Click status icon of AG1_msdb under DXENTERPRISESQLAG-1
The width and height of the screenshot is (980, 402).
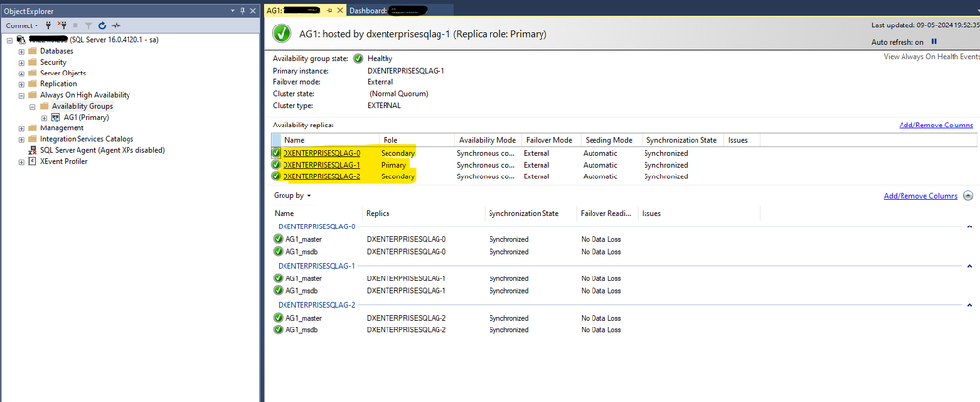279,290
